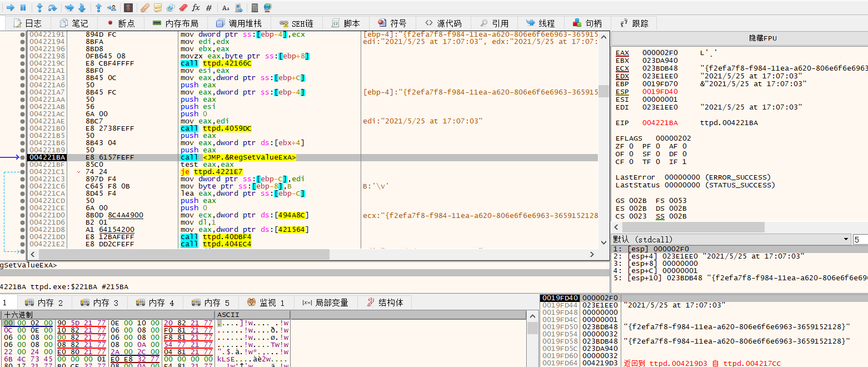Image resolution: width=868 pixels, height=367 pixels.
Task: Open the String references Az icon
Action: [226, 8]
